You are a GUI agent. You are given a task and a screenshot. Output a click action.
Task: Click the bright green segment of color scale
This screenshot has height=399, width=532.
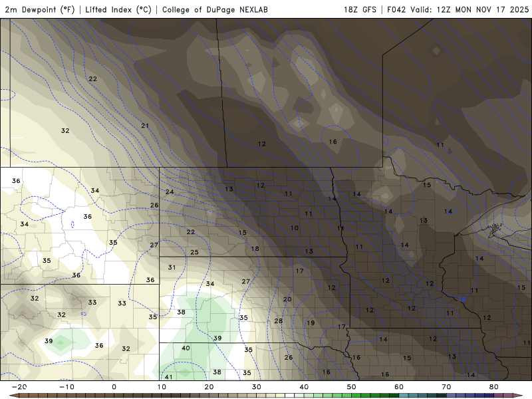coord(356,396)
